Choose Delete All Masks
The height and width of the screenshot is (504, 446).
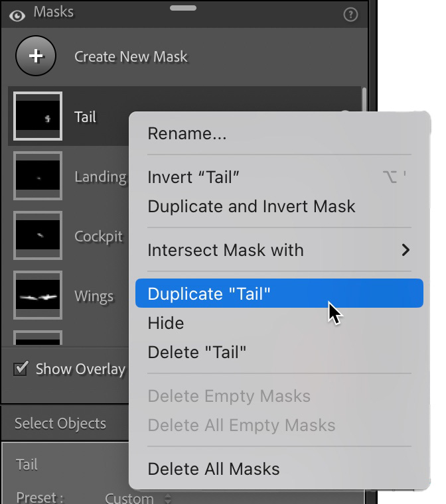(x=214, y=469)
